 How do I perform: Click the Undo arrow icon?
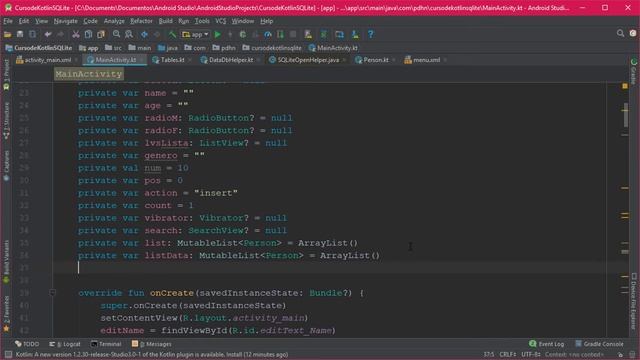click(x=48, y=34)
